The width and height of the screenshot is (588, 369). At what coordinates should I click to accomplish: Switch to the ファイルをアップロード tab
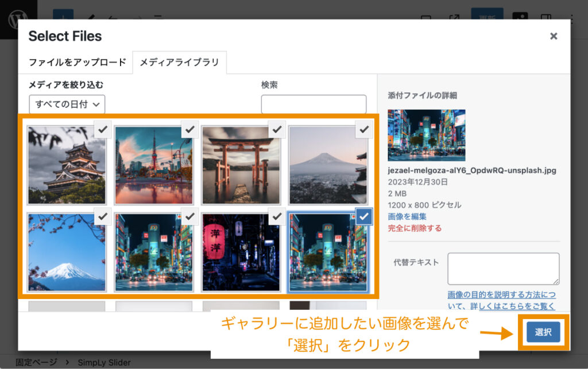click(x=78, y=63)
